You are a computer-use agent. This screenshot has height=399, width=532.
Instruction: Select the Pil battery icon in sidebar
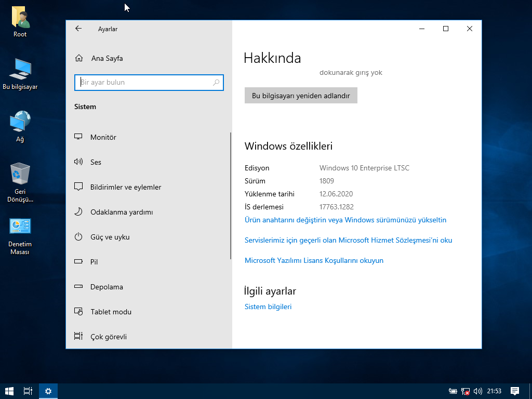[78, 262]
